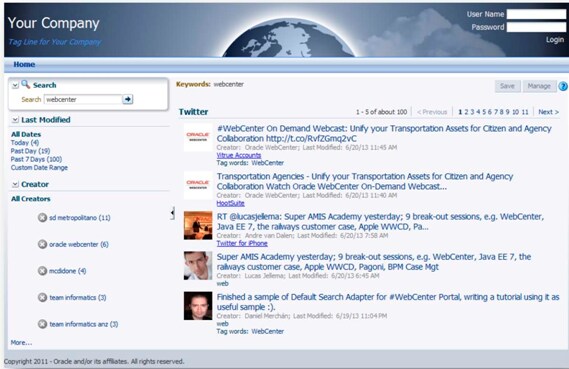This screenshot has width=569, height=369.
Task: Show more creators with More...
Action: 21,343
